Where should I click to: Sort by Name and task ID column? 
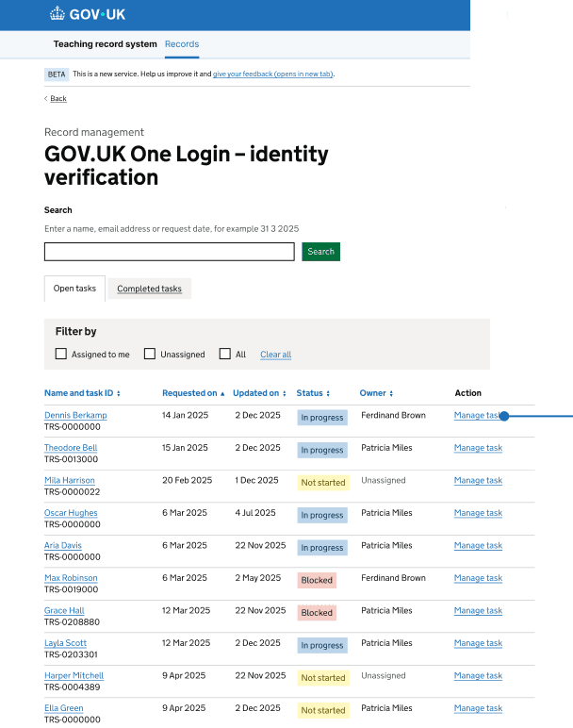pos(82,393)
